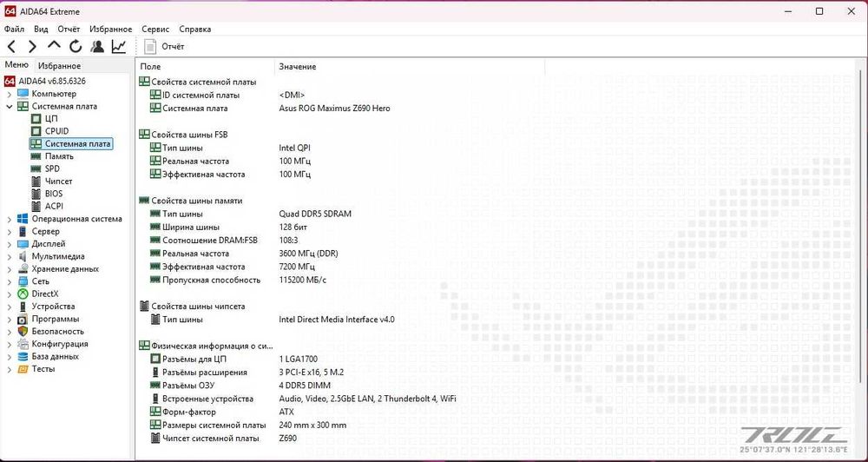Select the Чипсет tree item
This screenshot has height=462, width=868.
(x=59, y=181)
